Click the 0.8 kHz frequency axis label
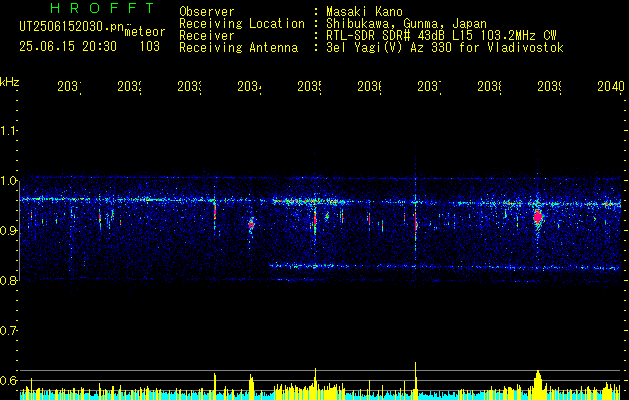The height and width of the screenshot is (400, 629). tap(8, 280)
